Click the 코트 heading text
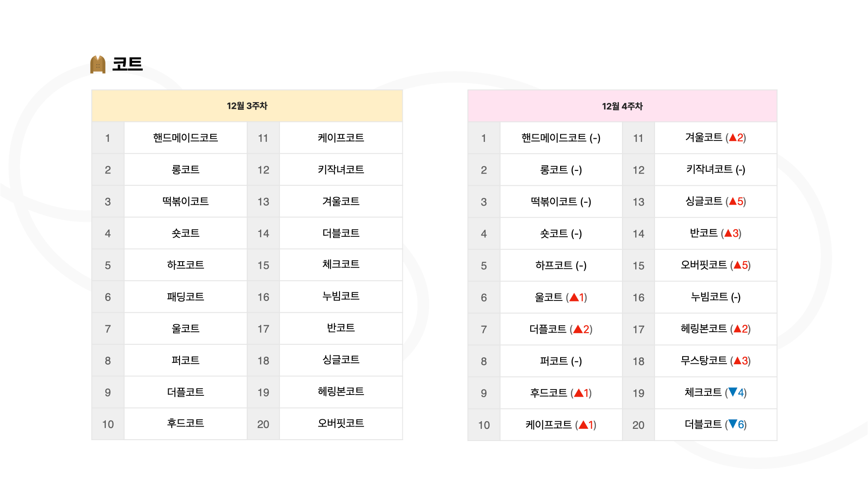Image resolution: width=868 pixels, height=488 pixels. [127, 64]
